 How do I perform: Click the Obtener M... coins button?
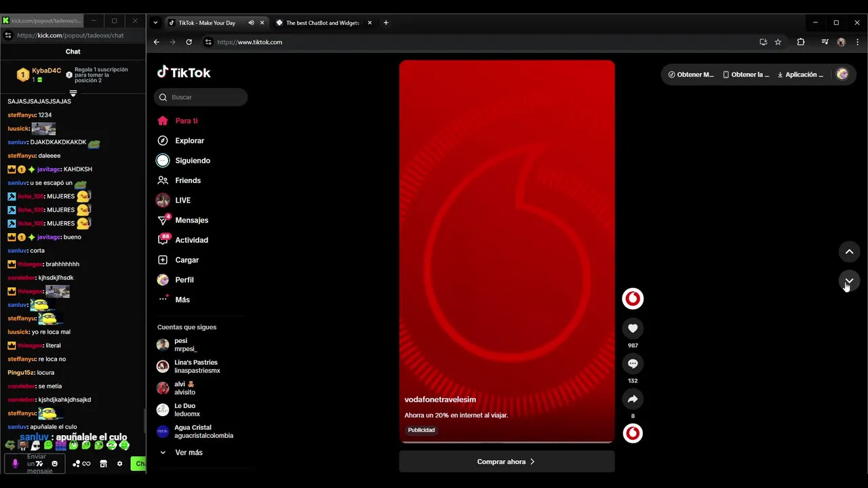pos(691,75)
